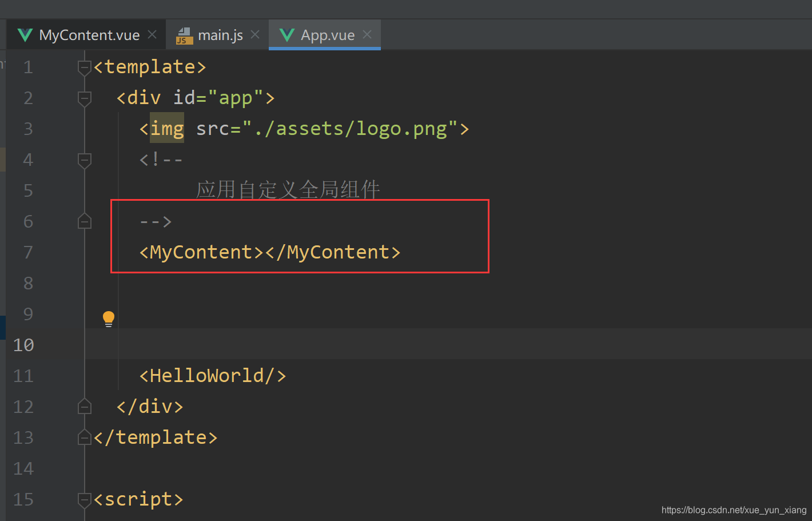Click the Vue icon on MyContent.vue tab
This screenshot has height=521, width=812.
25,35
